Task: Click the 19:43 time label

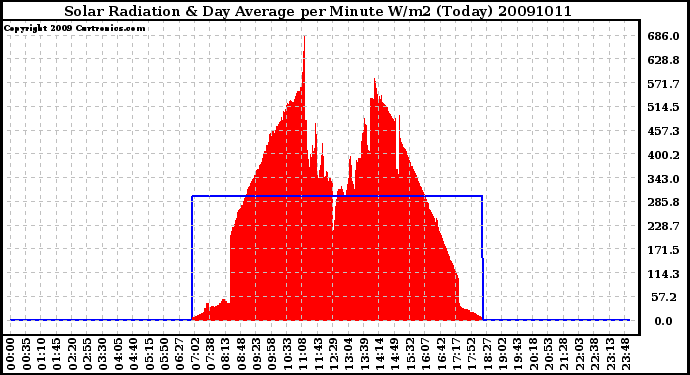Action: click(518, 354)
